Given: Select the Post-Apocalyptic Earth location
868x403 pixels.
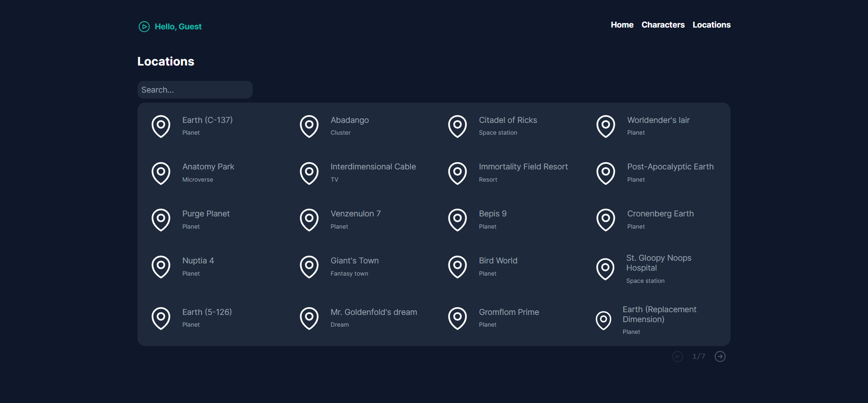Looking at the screenshot, I should (x=670, y=167).
